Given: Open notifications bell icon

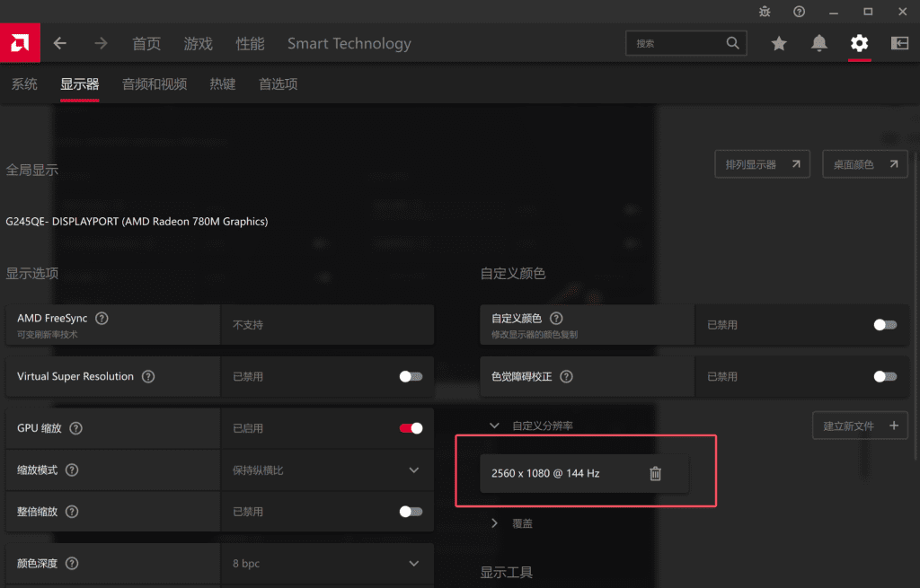Looking at the screenshot, I should tap(819, 43).
